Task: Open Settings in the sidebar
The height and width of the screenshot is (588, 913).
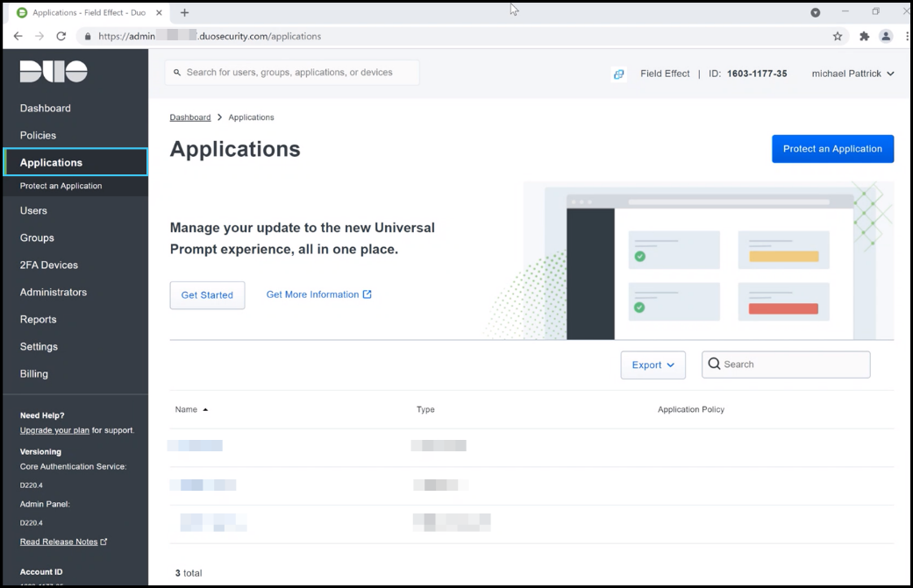Action: [x=39, y=347]
